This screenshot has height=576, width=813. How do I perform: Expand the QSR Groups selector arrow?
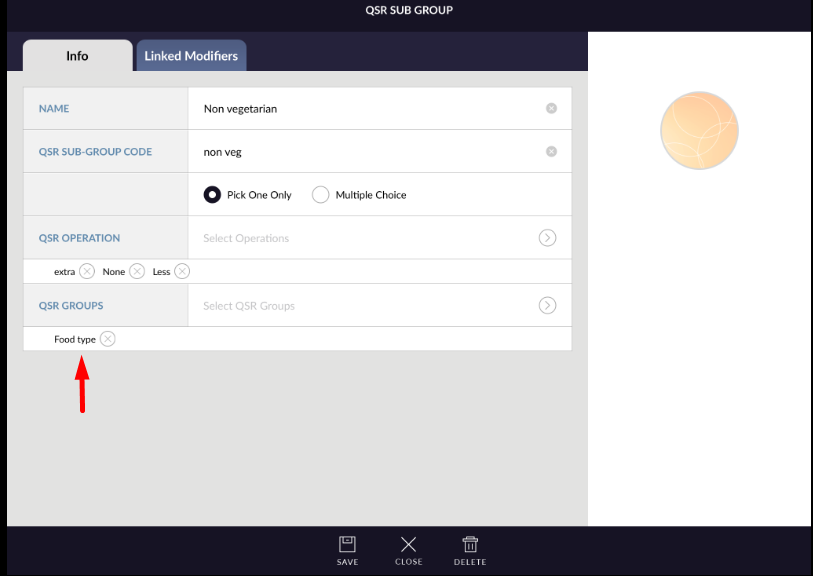pyautogui.click(x=547, y=305)
